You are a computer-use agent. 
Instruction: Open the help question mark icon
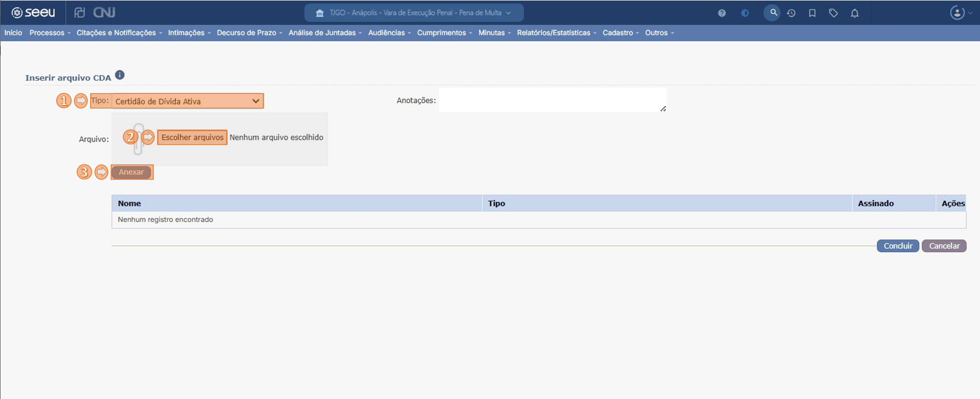721,13
